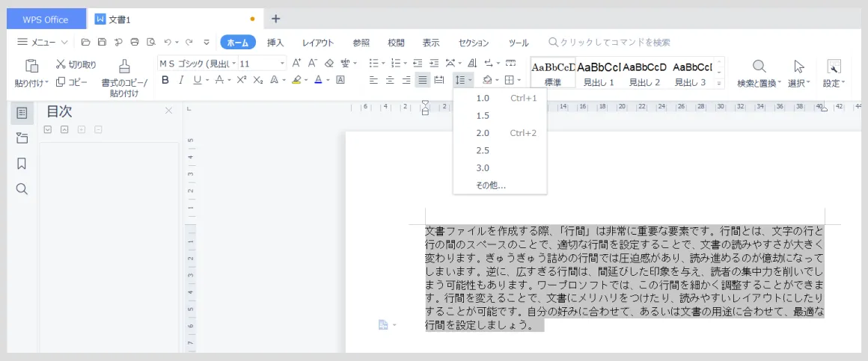Increase font size with A+ icon
Image resolution: width=868 pixels, height=361 pixels.
[297, 63]
